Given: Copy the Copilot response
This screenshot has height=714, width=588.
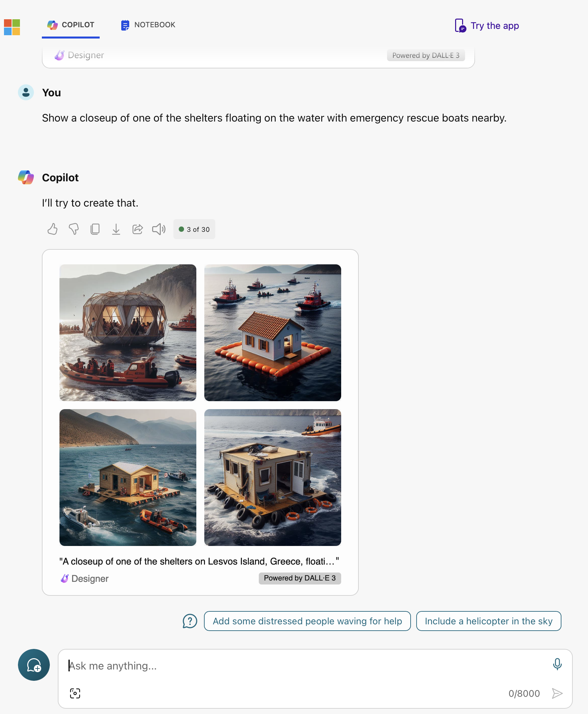Looking at the screenshot, I should point(95,229).
